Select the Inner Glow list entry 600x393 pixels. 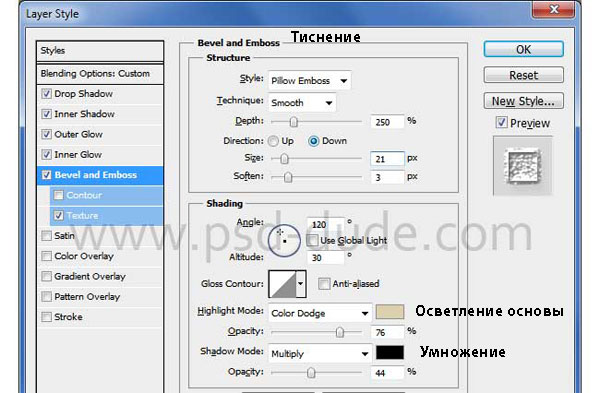coord(78,154)
